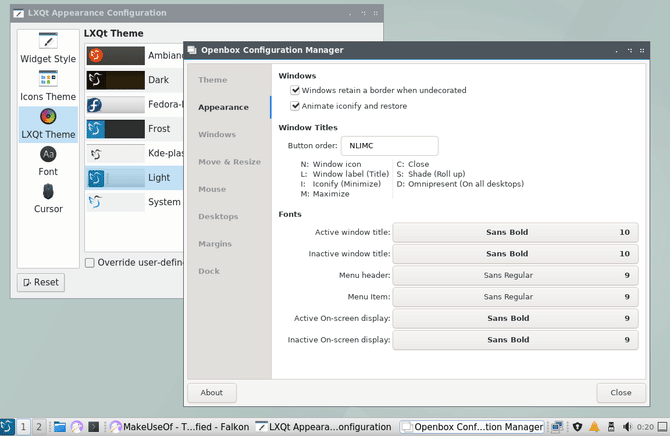This screenshot has height=436, width=670.
Task: Open Inactive On-screen display font chooser
Action: [x=514, y=340]
